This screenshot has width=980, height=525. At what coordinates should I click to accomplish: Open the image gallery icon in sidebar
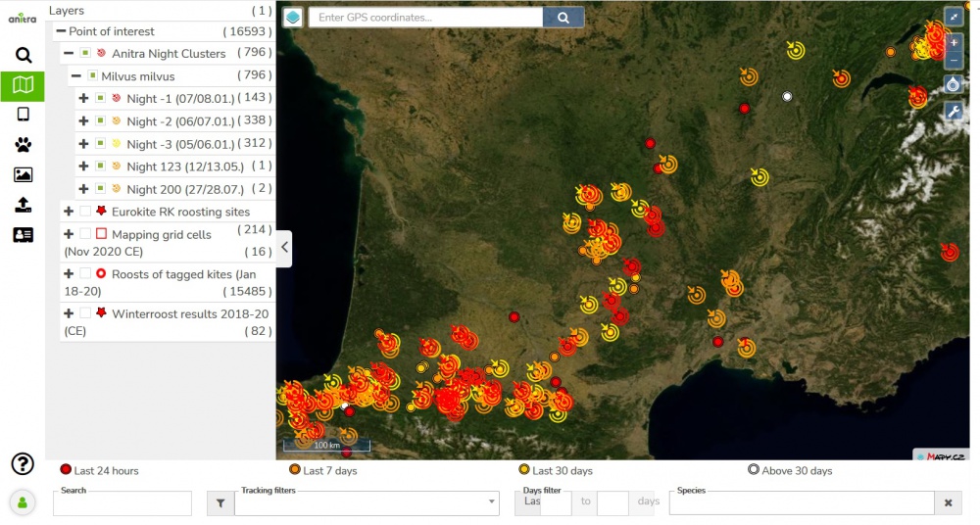[23, 175]
